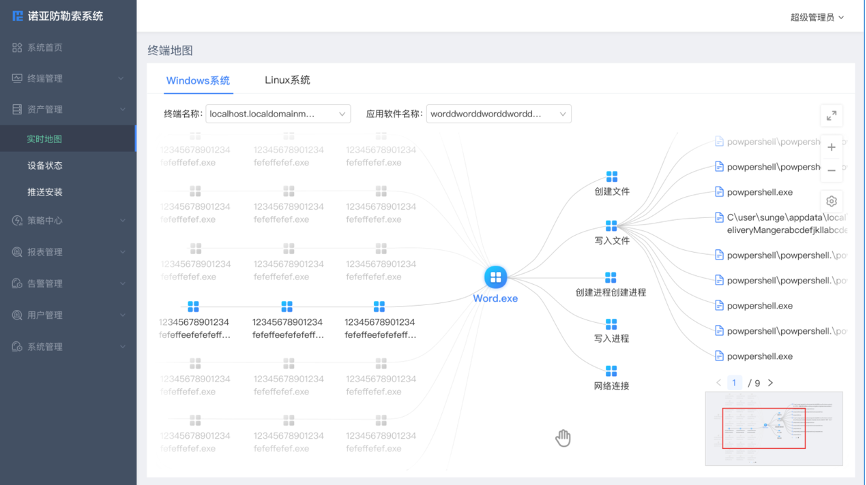The image size is (866, 485).
Task: Select the 写入进程 node icon
Action: click(x=611, y=324)
